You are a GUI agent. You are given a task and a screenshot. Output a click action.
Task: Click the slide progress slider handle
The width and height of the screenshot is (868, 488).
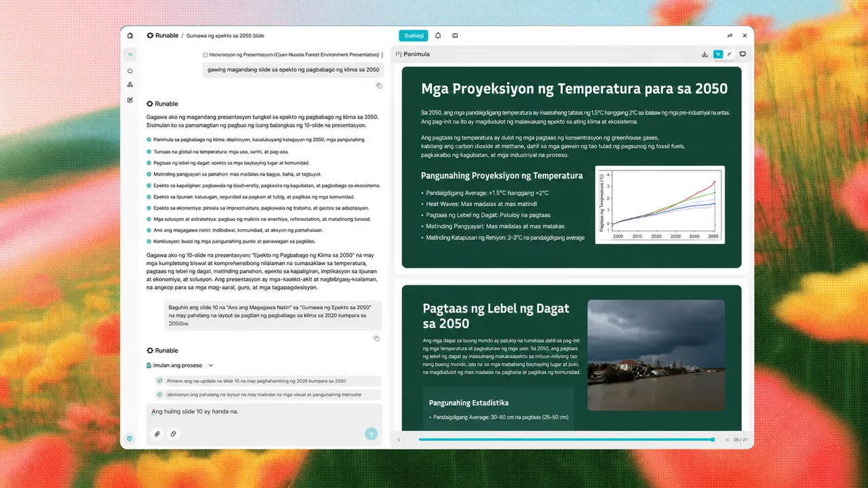pyautogui.click(x=713, y=440)
